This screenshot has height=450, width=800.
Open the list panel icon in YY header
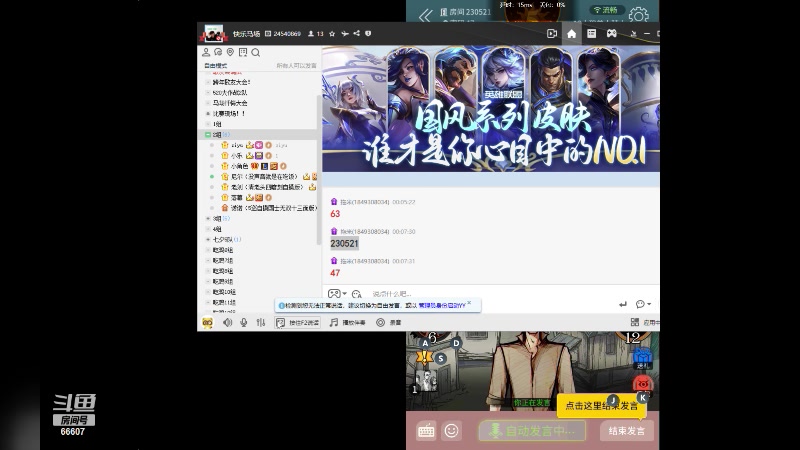591,34
